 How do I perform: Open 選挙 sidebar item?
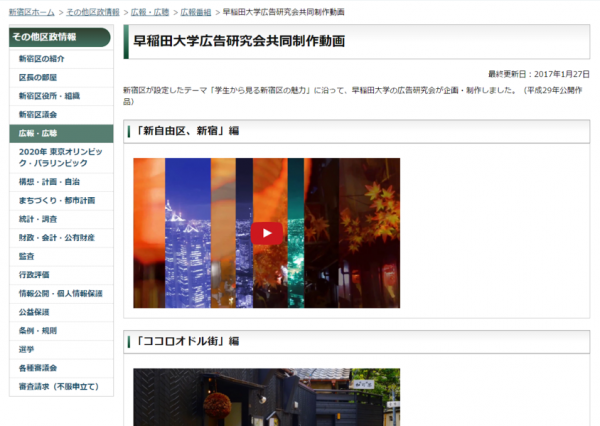[61, 349]
